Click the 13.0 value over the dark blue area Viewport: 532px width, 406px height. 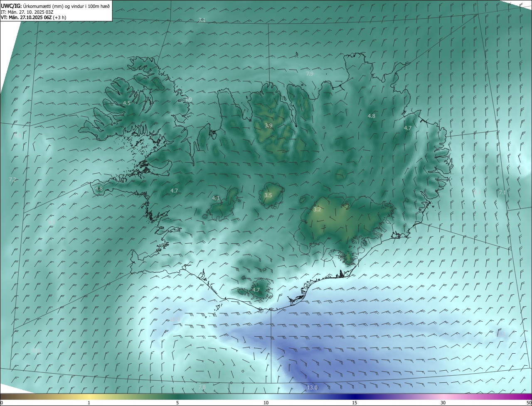pos(312,388)
